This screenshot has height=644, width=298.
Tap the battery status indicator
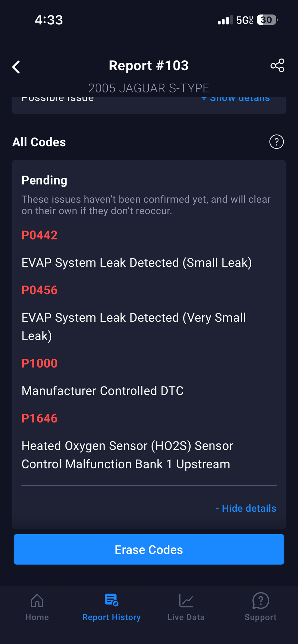267,20
